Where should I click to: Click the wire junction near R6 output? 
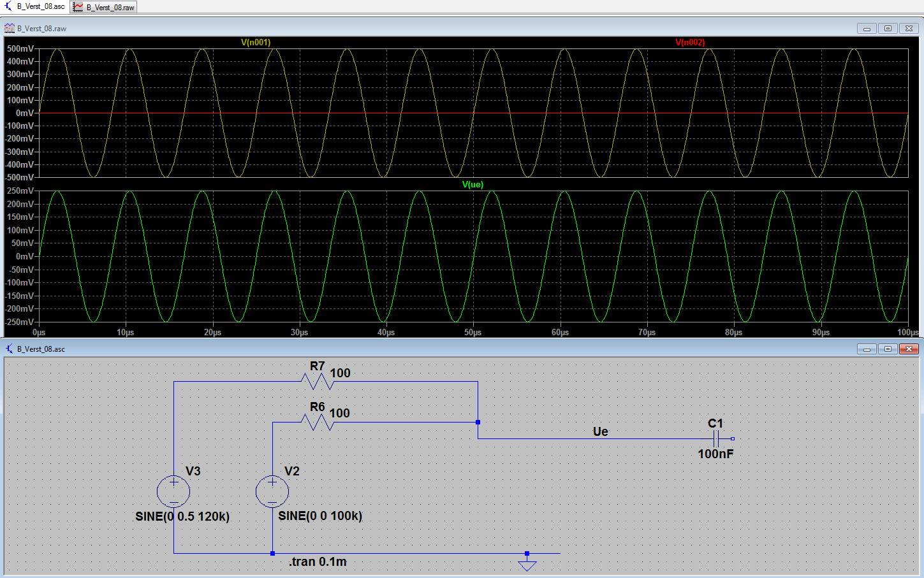[478, 422]
